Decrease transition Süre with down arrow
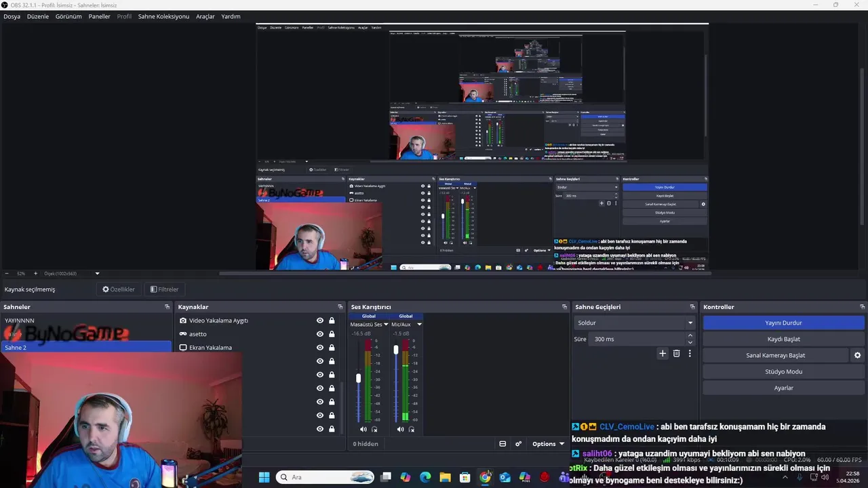The image size is (868, 488). (x=690, y=342)
